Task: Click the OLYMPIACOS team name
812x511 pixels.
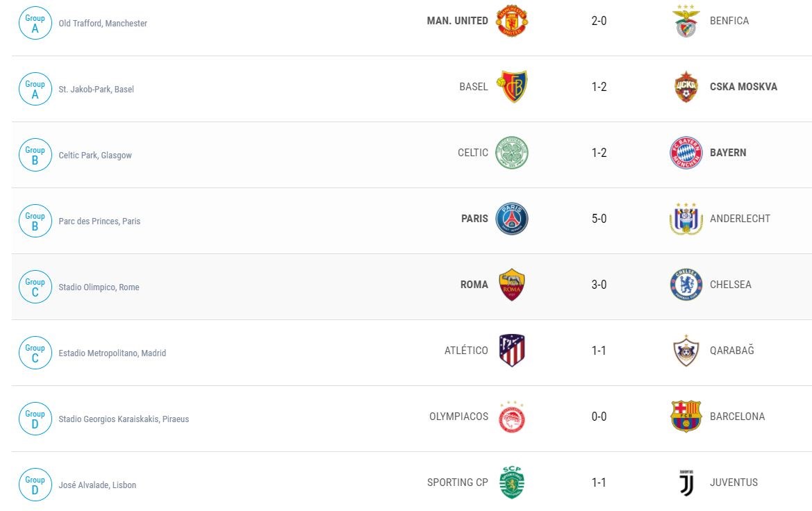Action: [x=458, y=417]
